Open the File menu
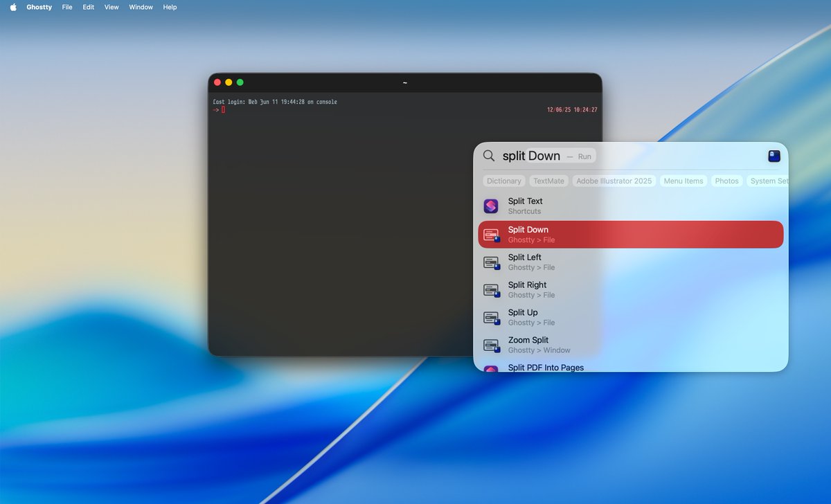Screen dimensions: 831x504 [x=67, y=7]
